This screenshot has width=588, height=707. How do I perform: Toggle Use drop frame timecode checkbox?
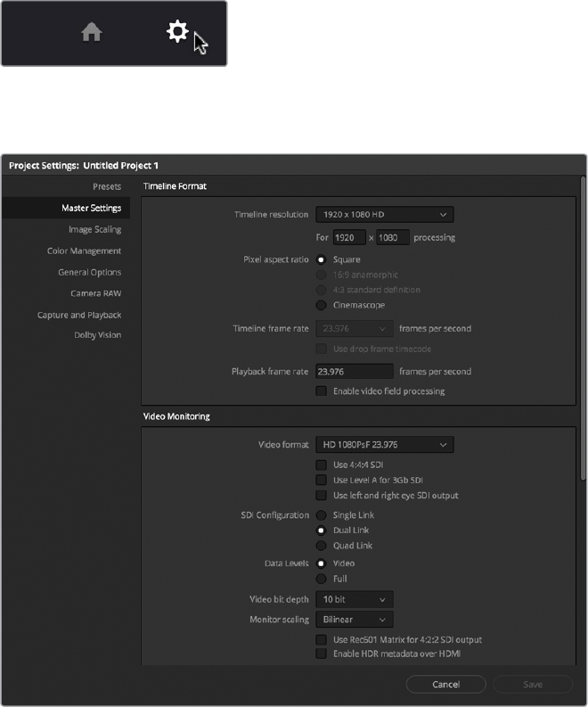321,349
